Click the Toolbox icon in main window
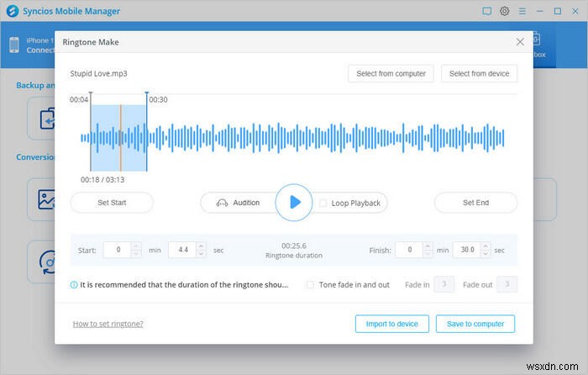This screenshot has height=375, width=588. pyautogui.click(x=537, y=40)
